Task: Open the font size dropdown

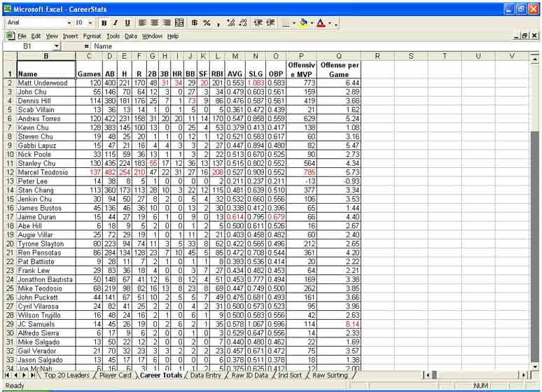Action: click(x=90, y=23)
